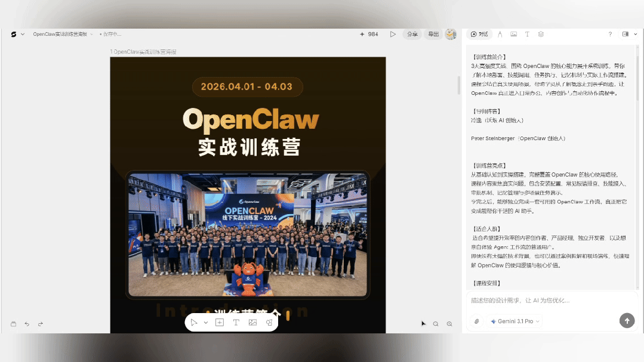
Task: Expand the selection tool dropdown arrow
Action: click(x=206, y=322)
